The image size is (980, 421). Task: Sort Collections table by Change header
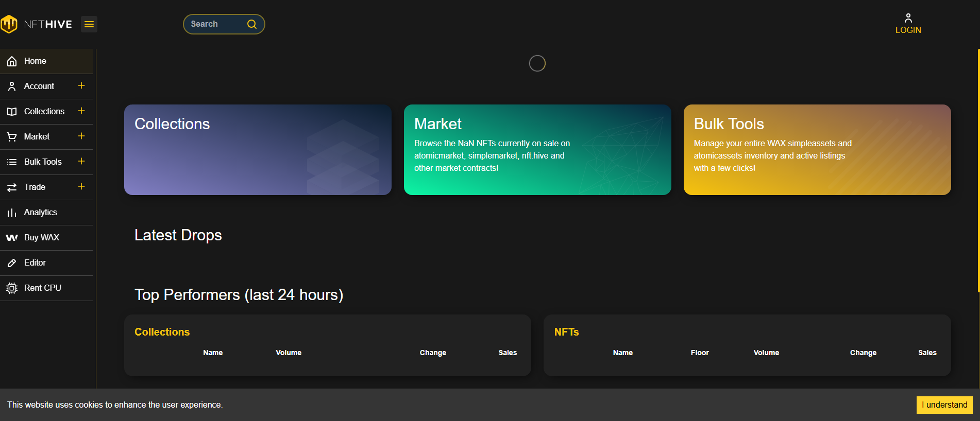pos(433,353)
